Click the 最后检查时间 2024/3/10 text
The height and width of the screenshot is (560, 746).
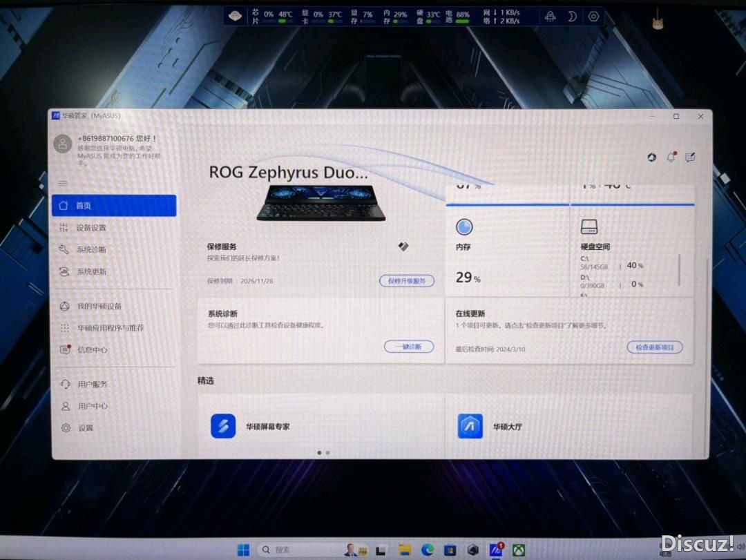point(490,349)
